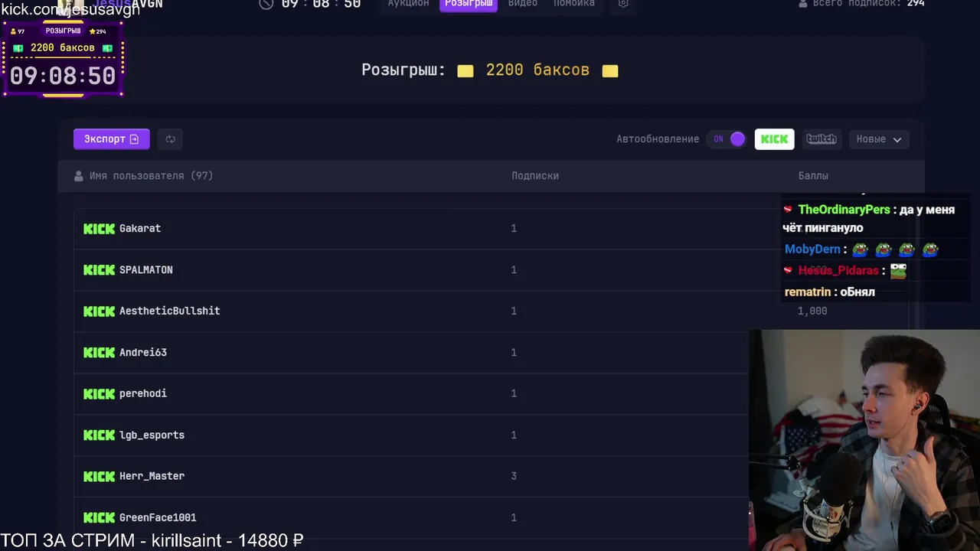Viewport: 980px width, 551px height.
Task: Switch to the Аукцион tab
Action: [408, 4]
